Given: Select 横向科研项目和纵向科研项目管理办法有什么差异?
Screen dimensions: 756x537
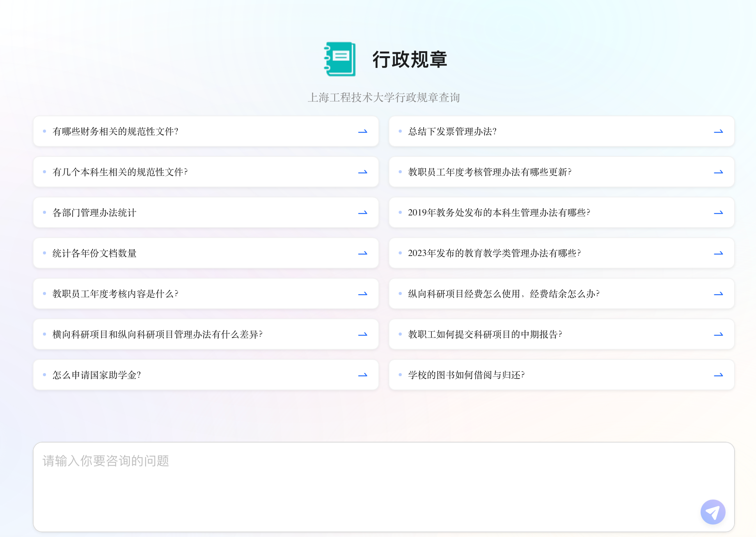Looking at the screenshot, I should [x=206, y=334].
